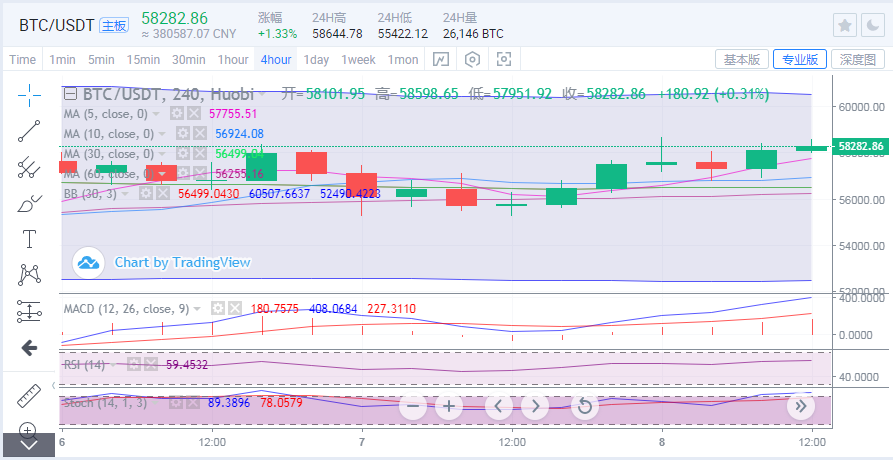The width and height of the screenshot is (893, 460).
Task: Add BTC/USDT to favorites star
Action: (845, 26)
